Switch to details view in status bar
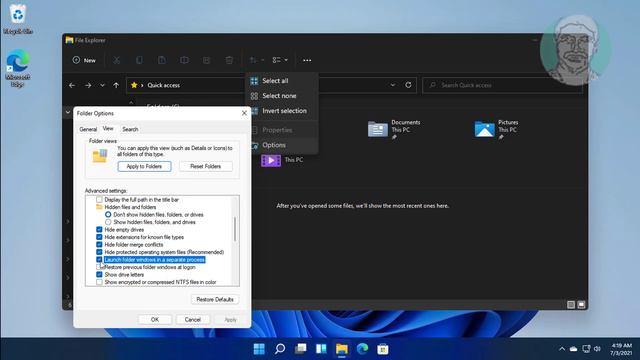The image size is (640, 360). pyautogui.click(x=571, y=304)
